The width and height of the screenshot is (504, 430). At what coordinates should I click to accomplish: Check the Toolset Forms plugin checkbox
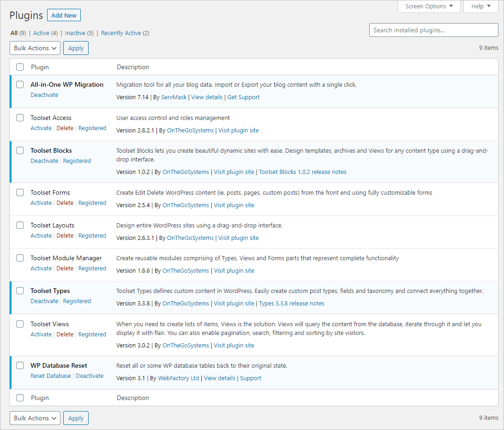(20, 192)
